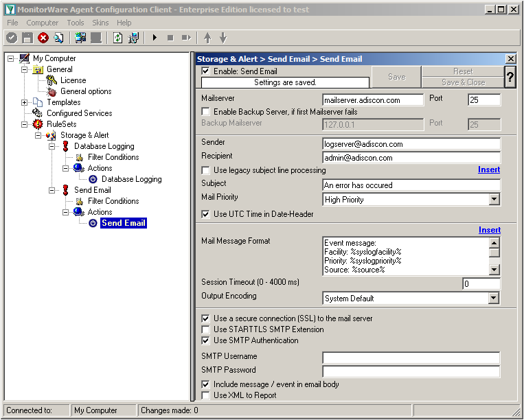Click the License keys icon
Screen dimensions: 524x420
click(x=52, y=80)
